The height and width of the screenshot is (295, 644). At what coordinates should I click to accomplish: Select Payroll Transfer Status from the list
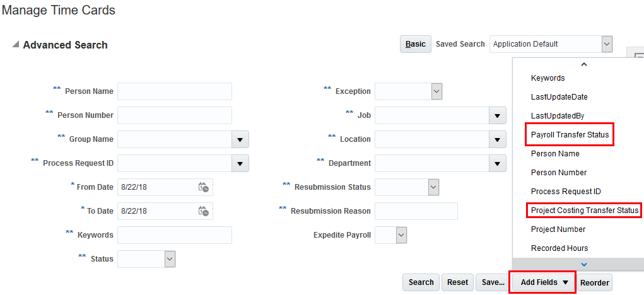[570, 135]
